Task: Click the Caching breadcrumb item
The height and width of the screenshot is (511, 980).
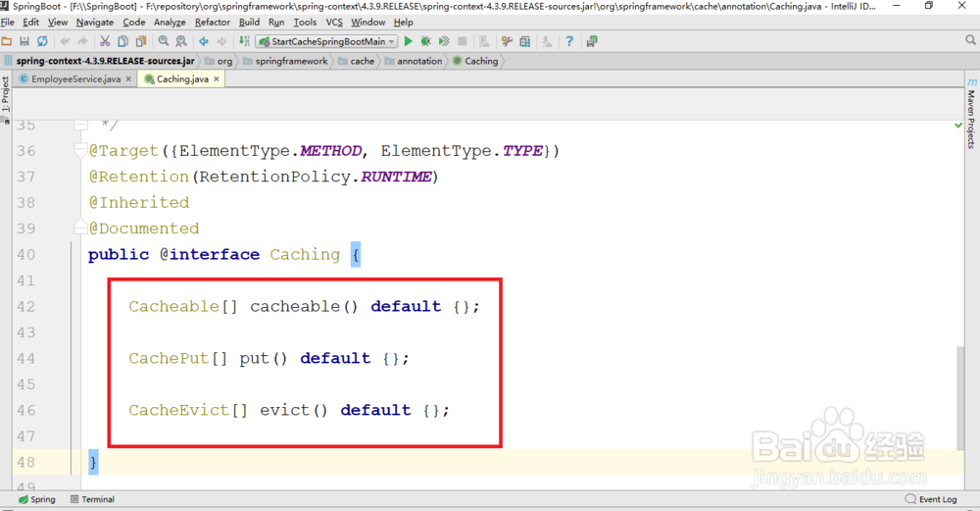Action: [475, 61]
